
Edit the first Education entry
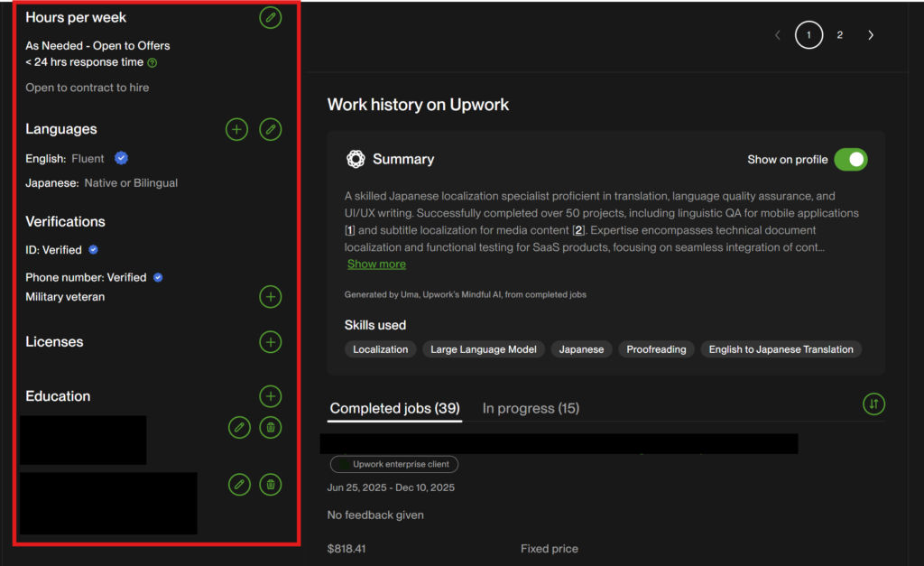tap(239, 427)
